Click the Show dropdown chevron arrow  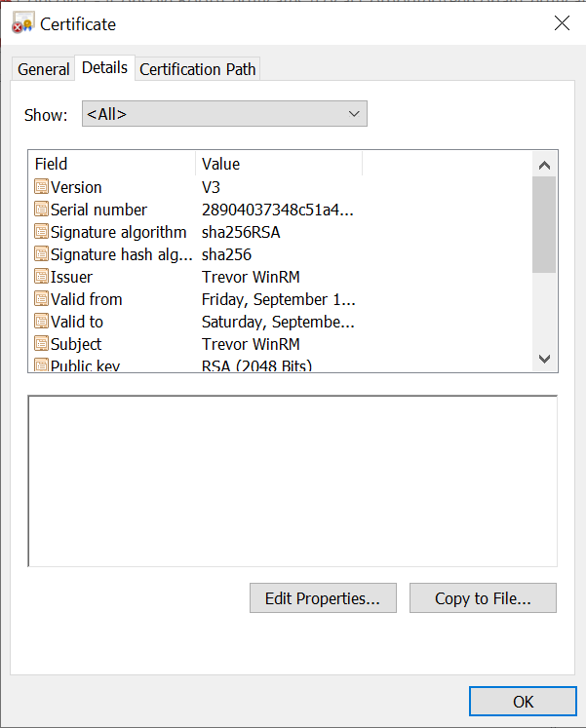[354, 114]
